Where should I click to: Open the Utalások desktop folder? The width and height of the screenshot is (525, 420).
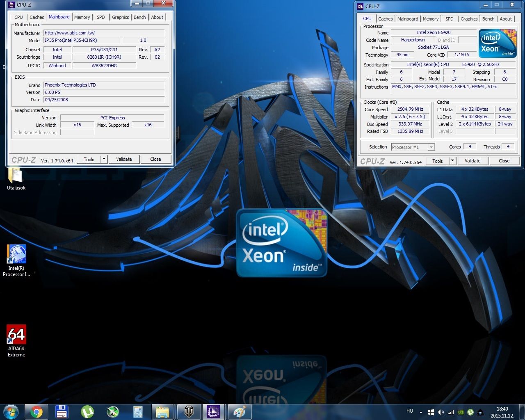[x=16, y=179]
